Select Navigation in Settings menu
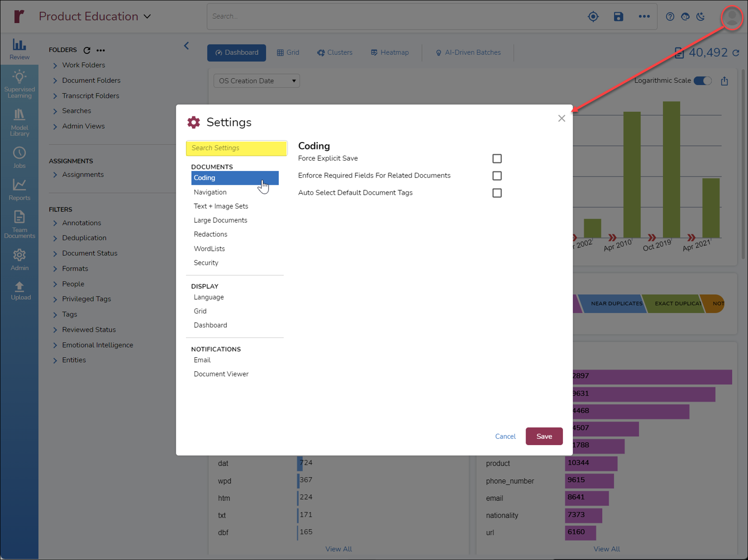748x560 pixels. click(x=210, y=192)
